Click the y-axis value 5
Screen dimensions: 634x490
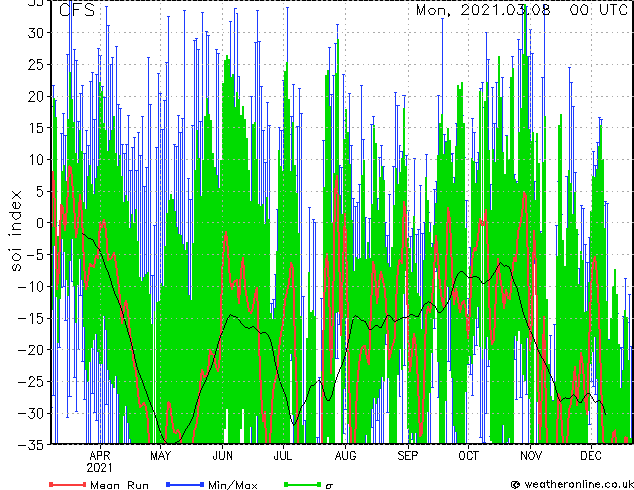coord(40,191)
